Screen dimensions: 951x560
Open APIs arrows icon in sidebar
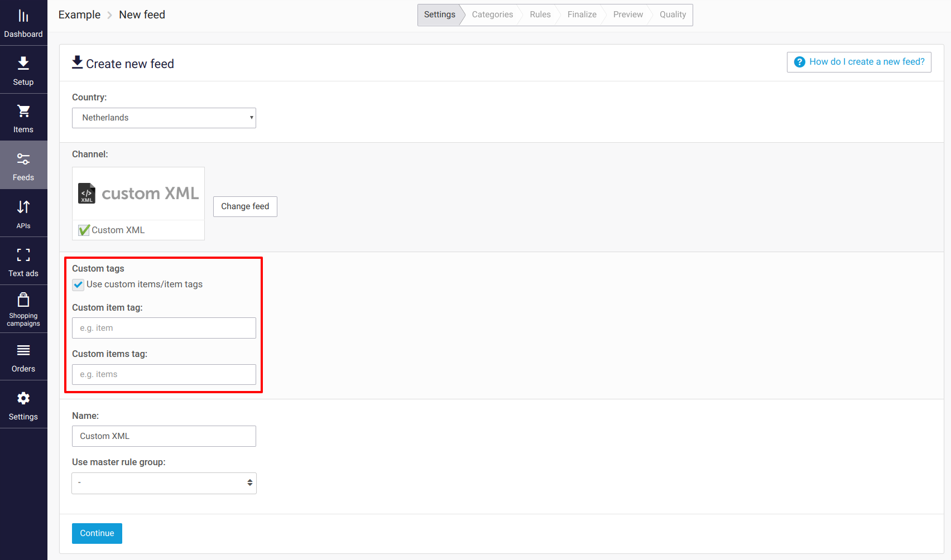[23, 207]
